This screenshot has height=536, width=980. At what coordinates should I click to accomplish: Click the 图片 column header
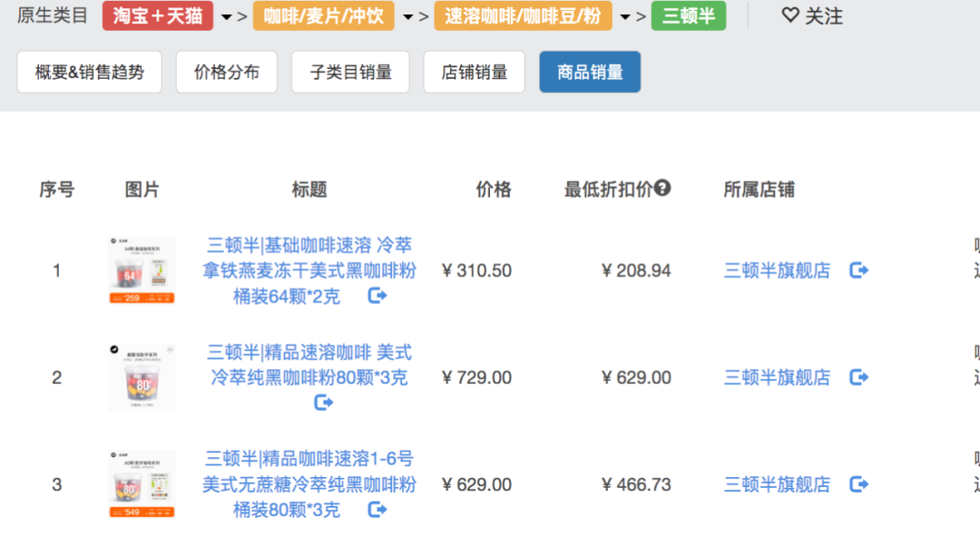tap(142, 190)
